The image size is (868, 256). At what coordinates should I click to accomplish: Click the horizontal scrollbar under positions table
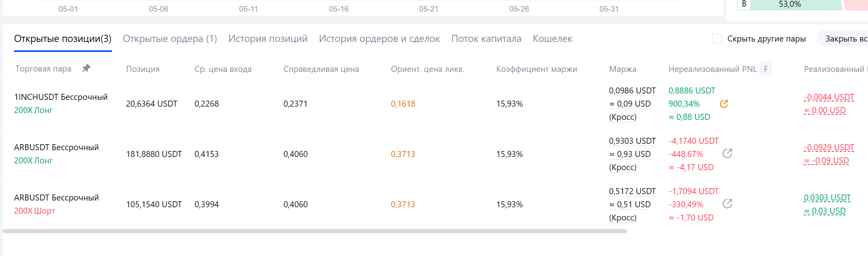click(x=315, y=231)
